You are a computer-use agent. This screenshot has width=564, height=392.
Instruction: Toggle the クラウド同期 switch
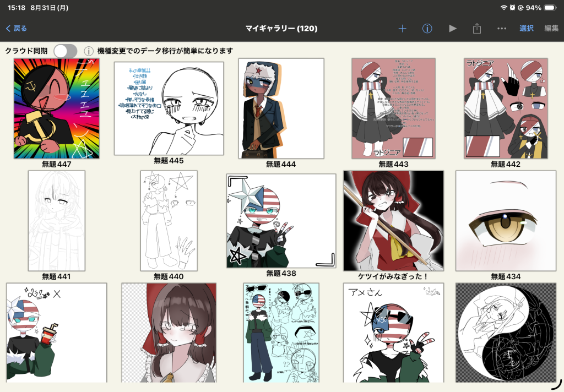coord(66,51)
